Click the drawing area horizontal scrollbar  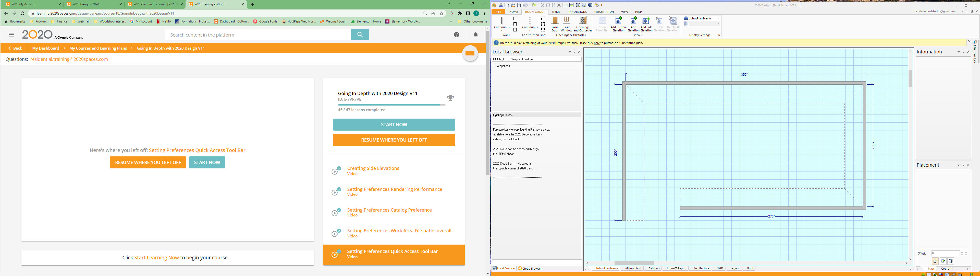[x=634, y=263]
